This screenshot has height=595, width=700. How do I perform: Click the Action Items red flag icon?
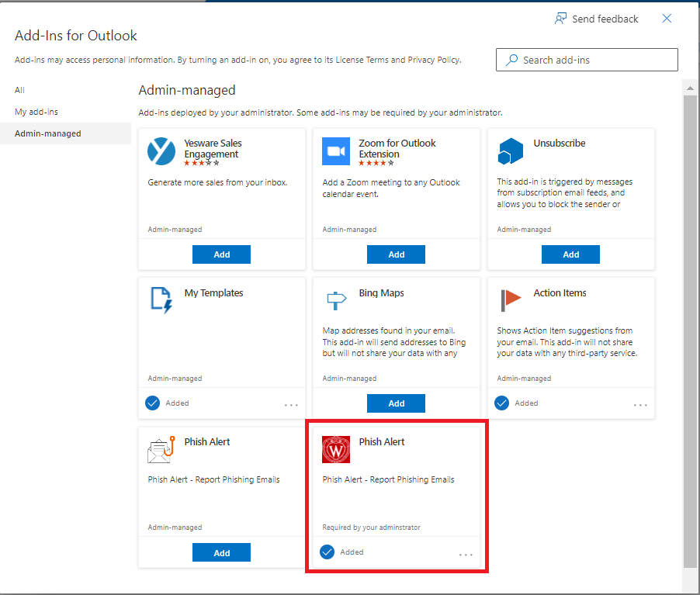click(511, 300)
